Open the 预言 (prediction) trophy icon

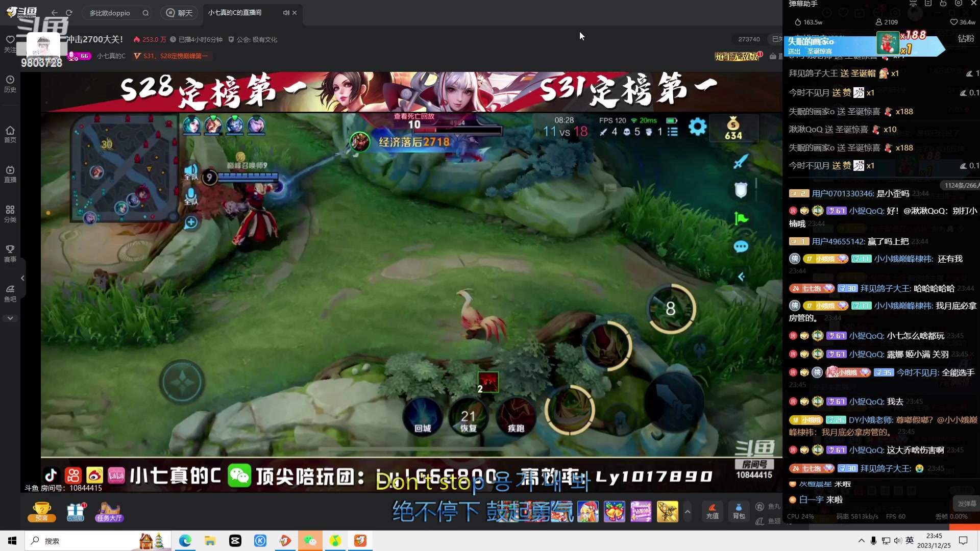(x=42, y=512)
